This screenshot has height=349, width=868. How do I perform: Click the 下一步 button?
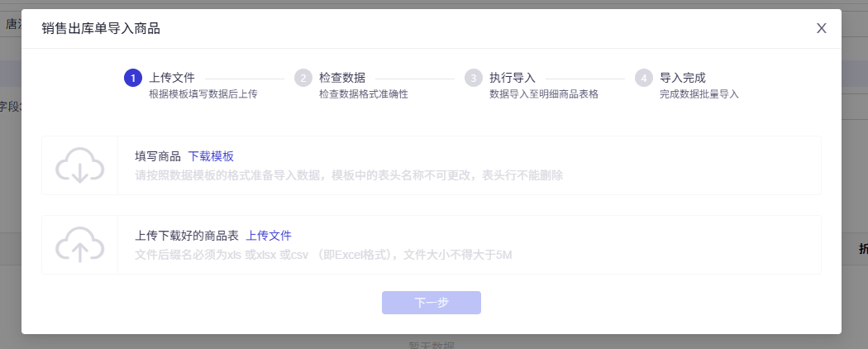[x=432, y=303]
